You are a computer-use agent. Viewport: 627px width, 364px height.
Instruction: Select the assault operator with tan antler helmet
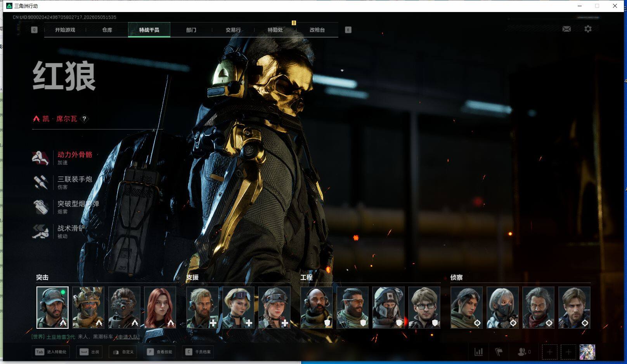[x=88, y=307]
